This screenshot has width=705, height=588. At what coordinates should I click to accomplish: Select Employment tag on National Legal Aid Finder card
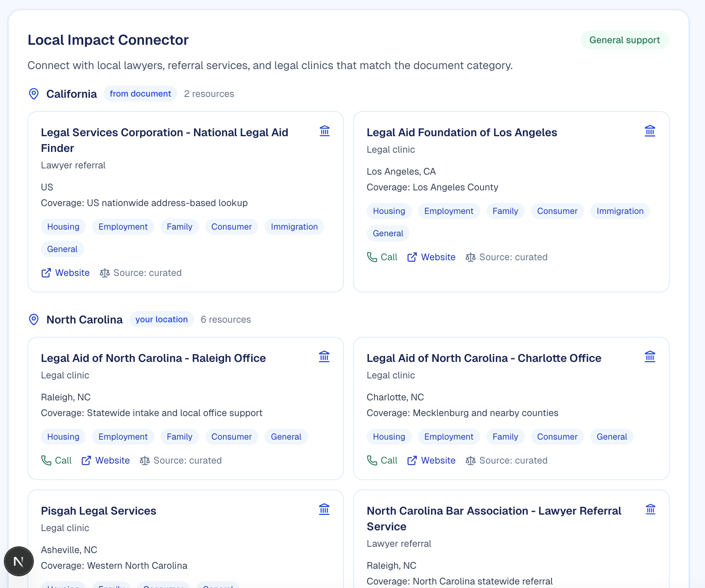123,227
